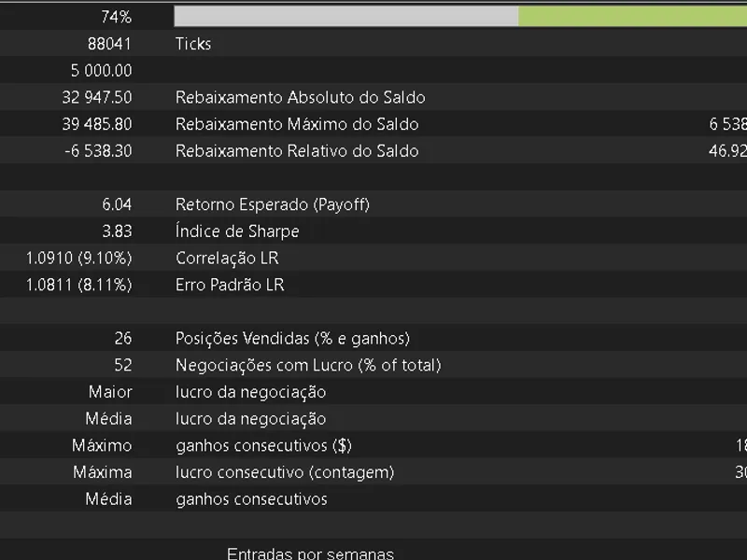
Task: Select the value 52 beside Negociações com Lucro
Action: pos(123,365)
